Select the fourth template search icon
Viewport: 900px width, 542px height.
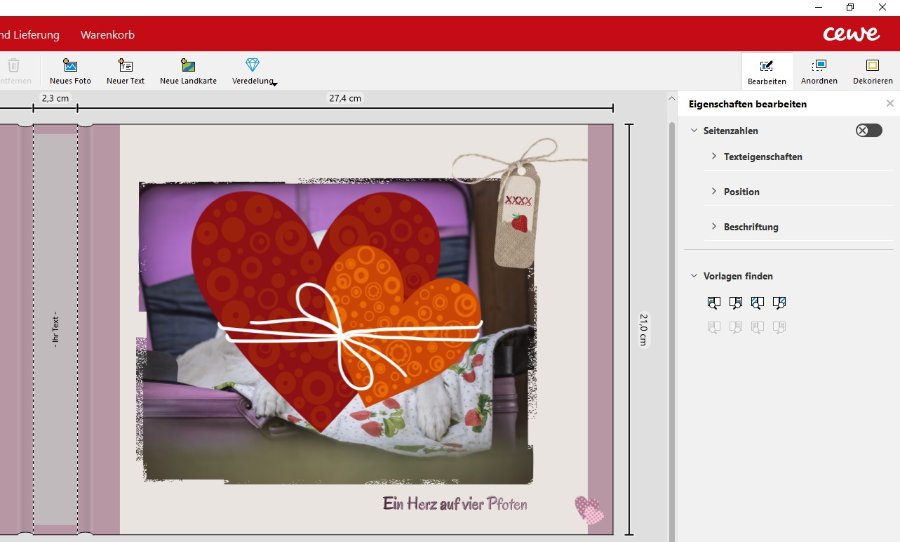[780, 303]
